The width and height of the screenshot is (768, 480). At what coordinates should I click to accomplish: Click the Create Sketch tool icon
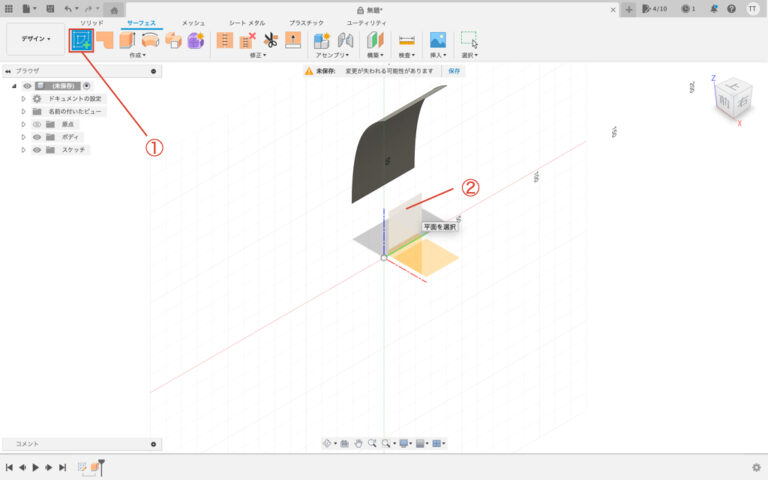[x=81, y=40]
